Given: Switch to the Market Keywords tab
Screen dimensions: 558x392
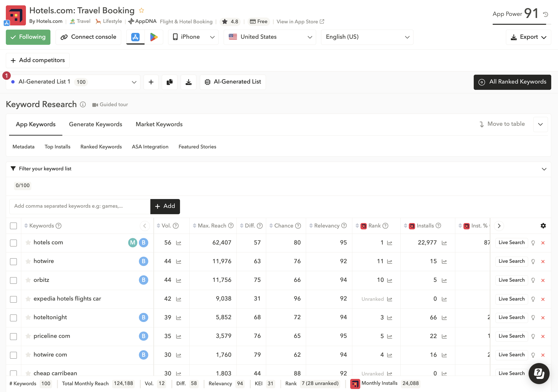Looking at the screenshot, I should click(159, 124).
